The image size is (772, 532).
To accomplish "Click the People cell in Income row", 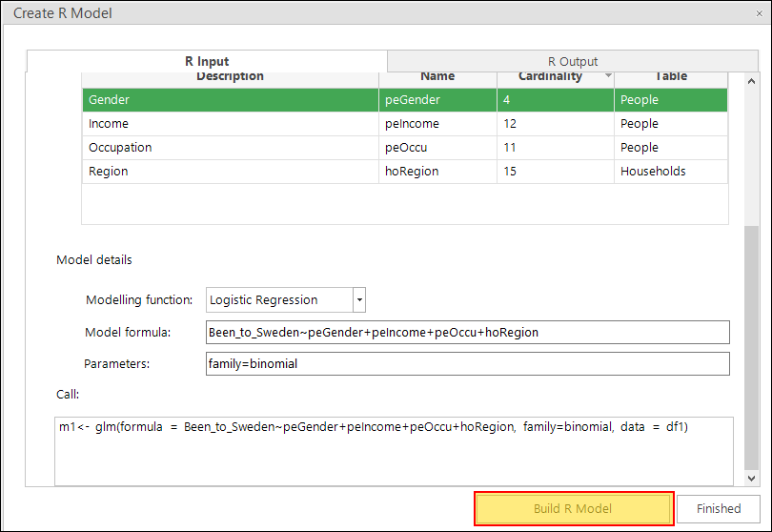I will point(671,124).
